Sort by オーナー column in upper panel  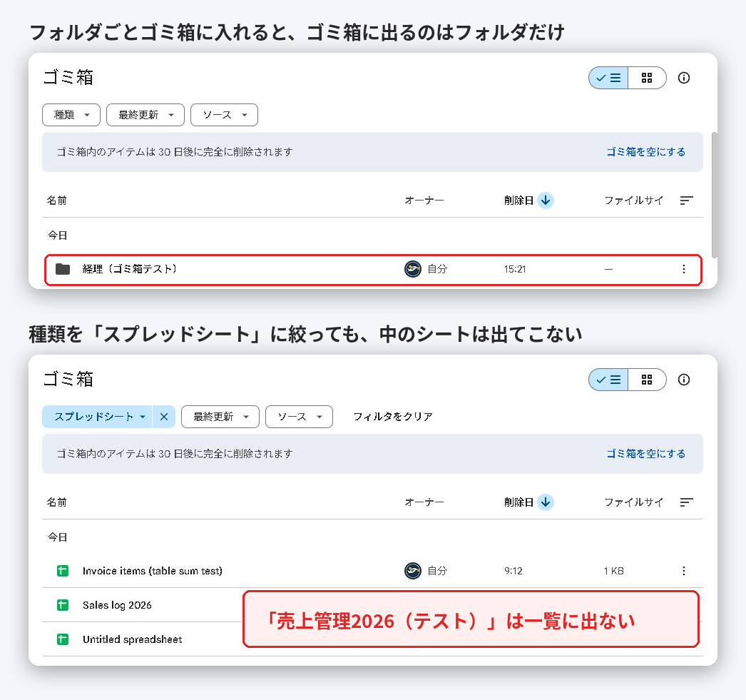coord(424,201)
